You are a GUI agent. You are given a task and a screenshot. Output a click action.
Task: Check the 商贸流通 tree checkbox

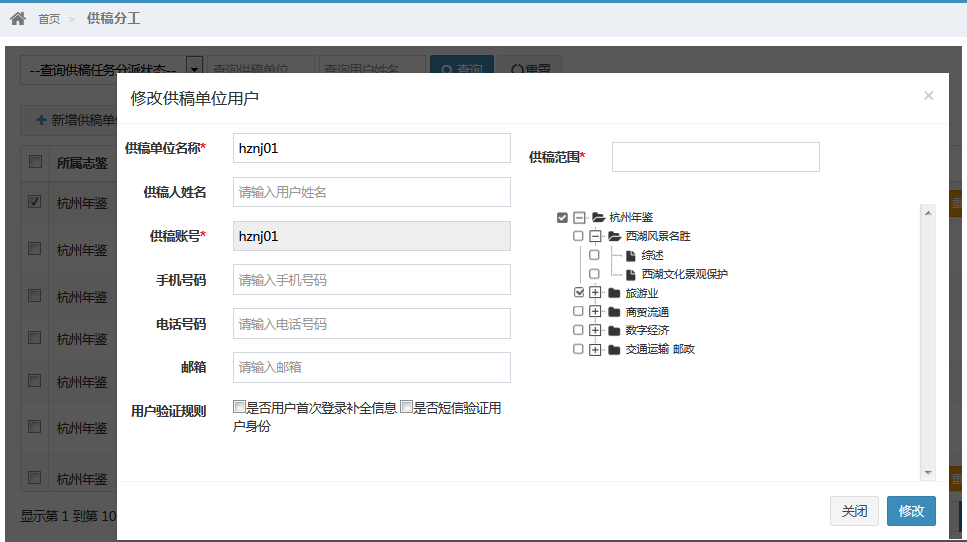tap(578, 311)
